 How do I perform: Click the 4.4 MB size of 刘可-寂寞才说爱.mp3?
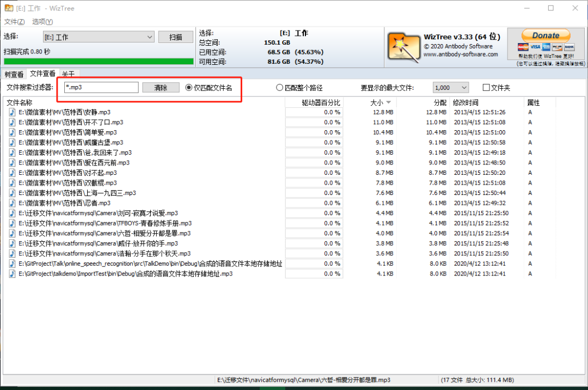pos(384,214)
